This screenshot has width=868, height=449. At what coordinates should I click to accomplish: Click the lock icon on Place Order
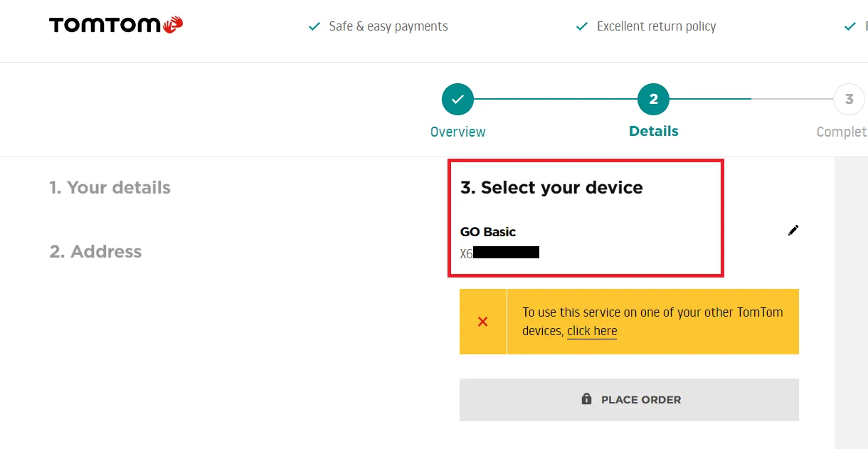point(586,399)
